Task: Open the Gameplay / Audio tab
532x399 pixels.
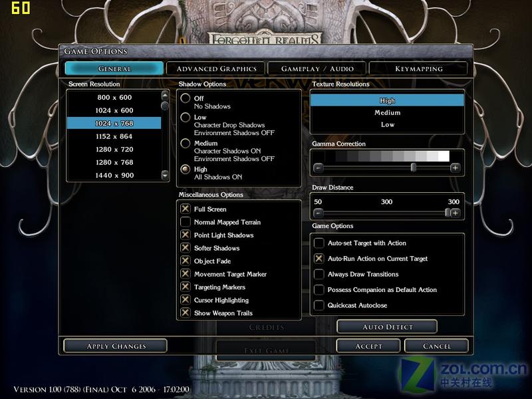Action: click(x=317, y=68)
